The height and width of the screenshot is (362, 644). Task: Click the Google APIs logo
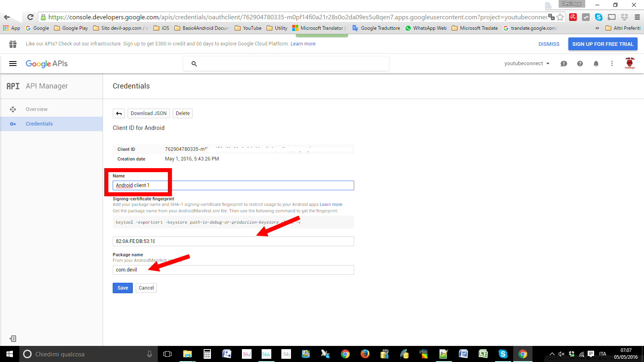pos(47,64)
